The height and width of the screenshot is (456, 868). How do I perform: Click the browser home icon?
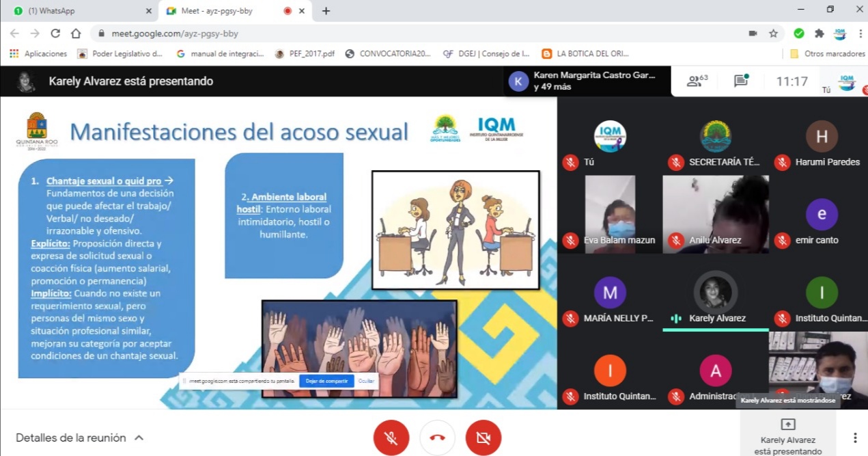[x=76, y=33]
